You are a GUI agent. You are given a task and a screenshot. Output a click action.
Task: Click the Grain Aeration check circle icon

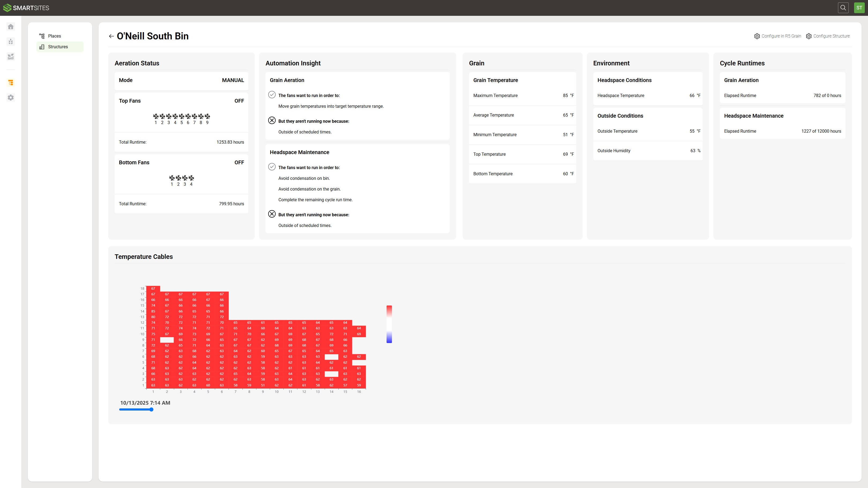(272, 95)
